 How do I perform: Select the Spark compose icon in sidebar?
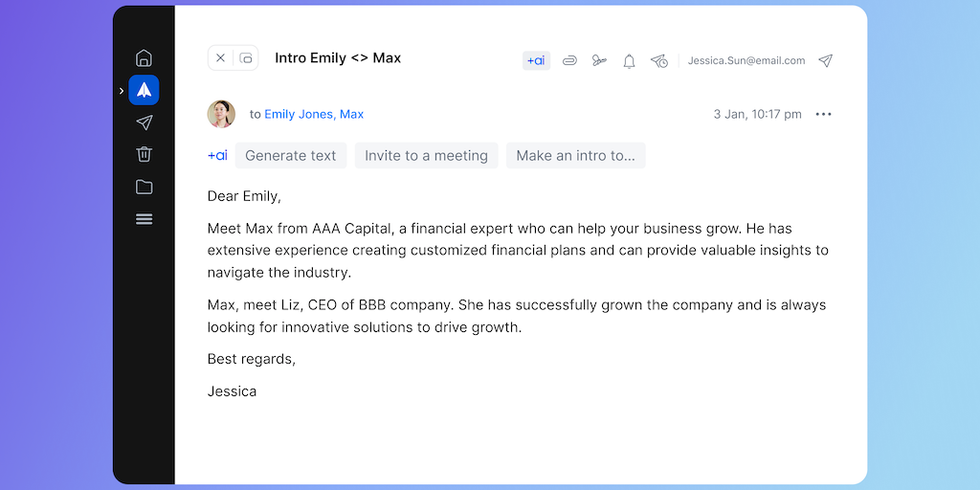click(x=144, y=90)
